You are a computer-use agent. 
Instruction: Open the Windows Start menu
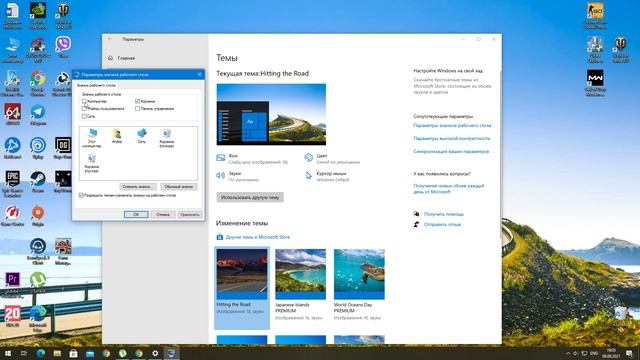8,353
